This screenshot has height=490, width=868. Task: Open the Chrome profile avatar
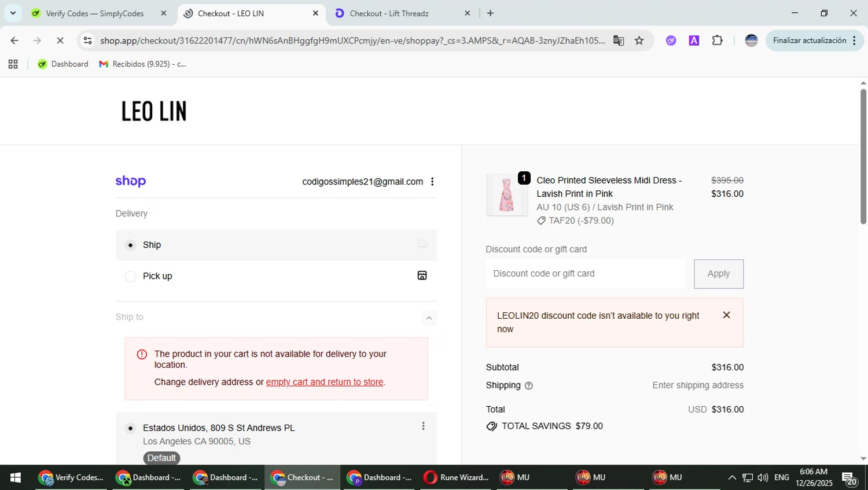click(751, 40)
